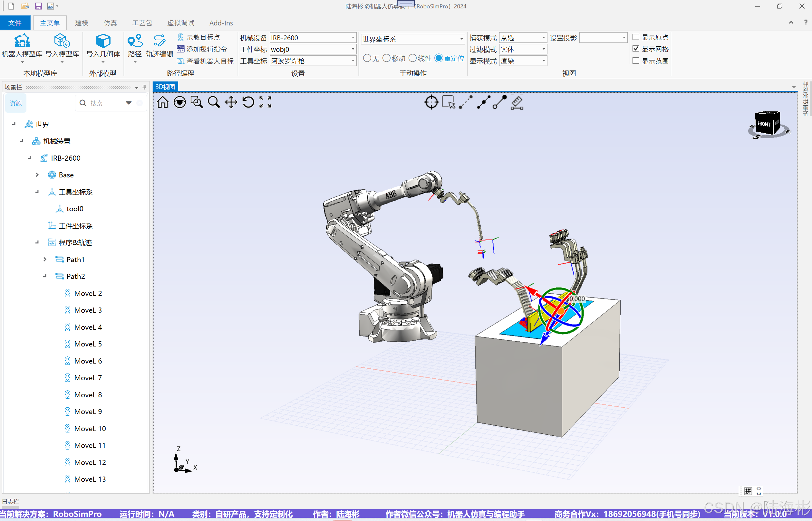The height and width of the screenshot is (521, 812).
Task: Select the pan move-arrows tool
Action: click(231, 102)
